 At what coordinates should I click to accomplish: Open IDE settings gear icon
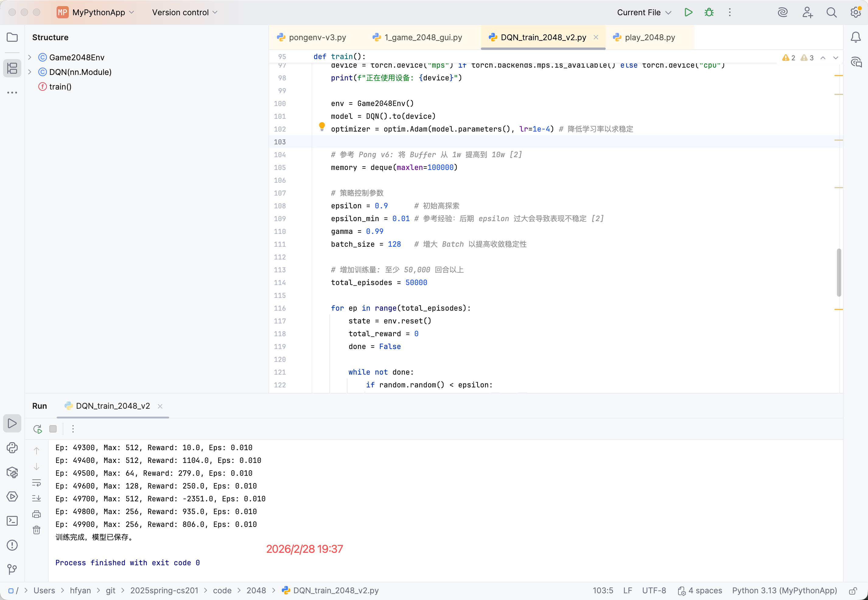pos(856,12)
